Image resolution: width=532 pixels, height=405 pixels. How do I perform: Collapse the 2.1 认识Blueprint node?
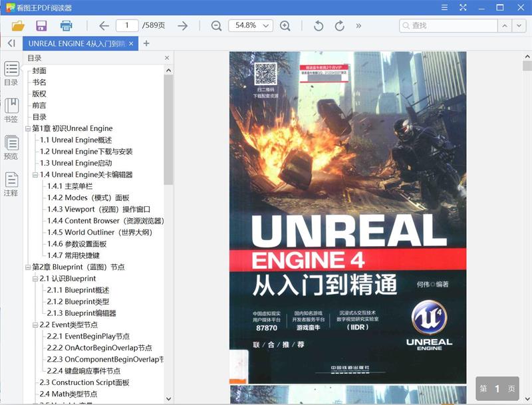click(x=35, y=279)
